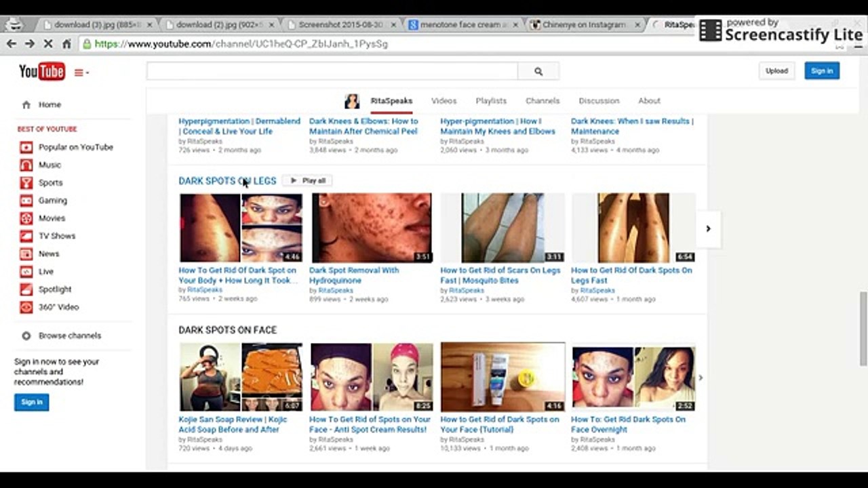Viewport: 868px width, 488px height.
Task: Open the 360° Video icon
Action: [26, 307]
